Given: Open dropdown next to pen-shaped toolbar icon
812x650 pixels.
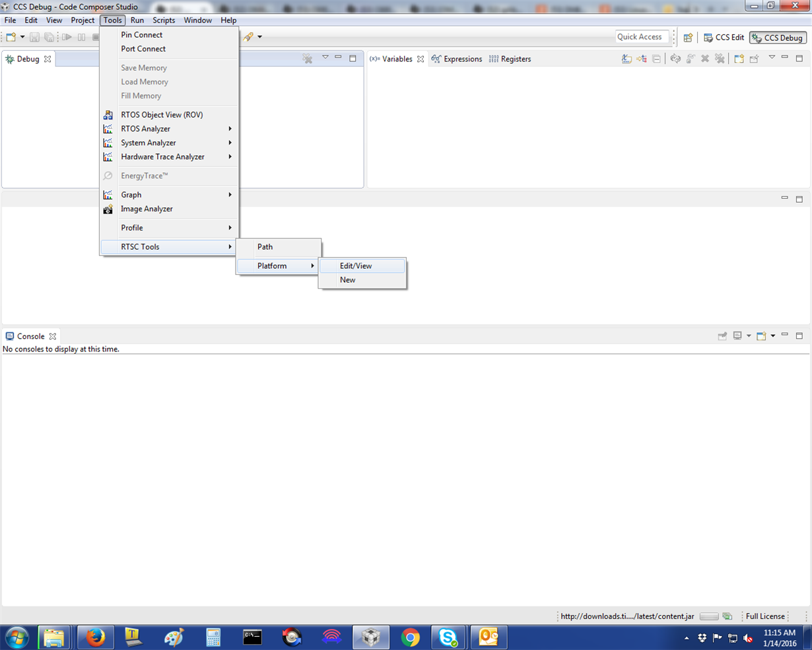Looking at the screenshot, I should point(259,37).
